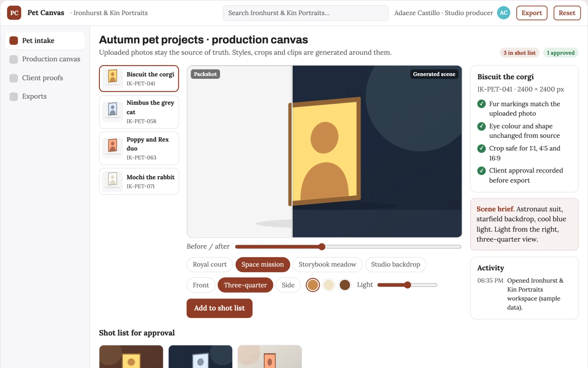
Task: Open Pet intake in the sidebar
Action: (x=45, y=40)
